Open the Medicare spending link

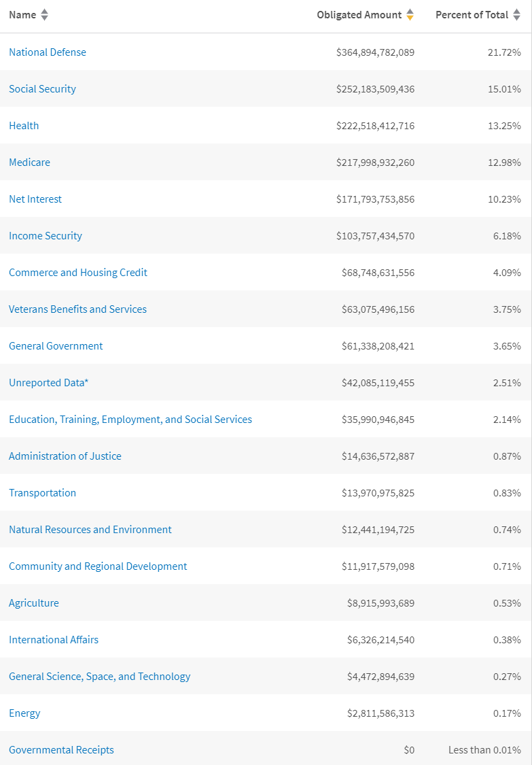click(29, 163)
